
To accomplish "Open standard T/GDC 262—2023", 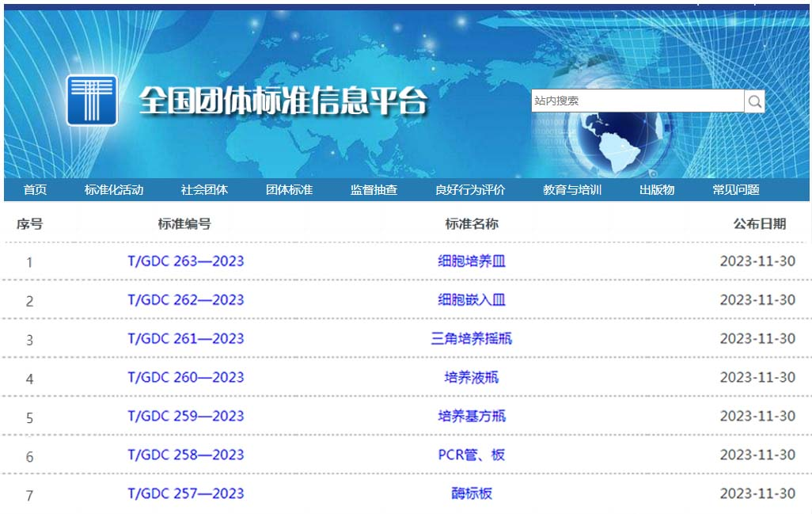I will click(185, 300).
